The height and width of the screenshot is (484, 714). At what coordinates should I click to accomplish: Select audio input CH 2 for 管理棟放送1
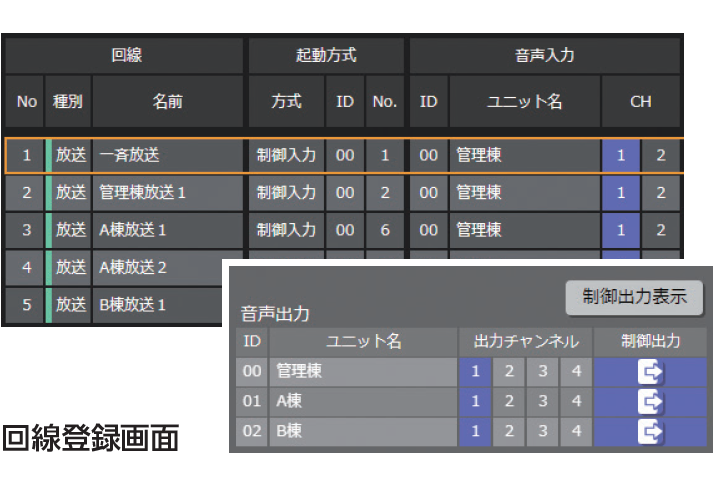point(661,193)
